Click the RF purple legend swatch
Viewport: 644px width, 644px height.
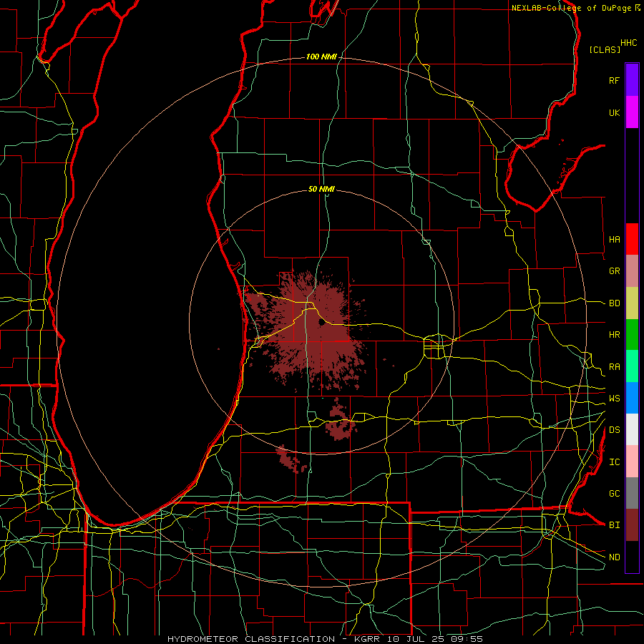coord(632,80)
